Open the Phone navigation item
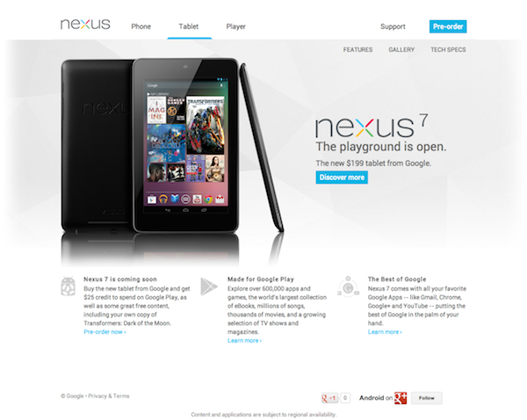 click(141, 26)
